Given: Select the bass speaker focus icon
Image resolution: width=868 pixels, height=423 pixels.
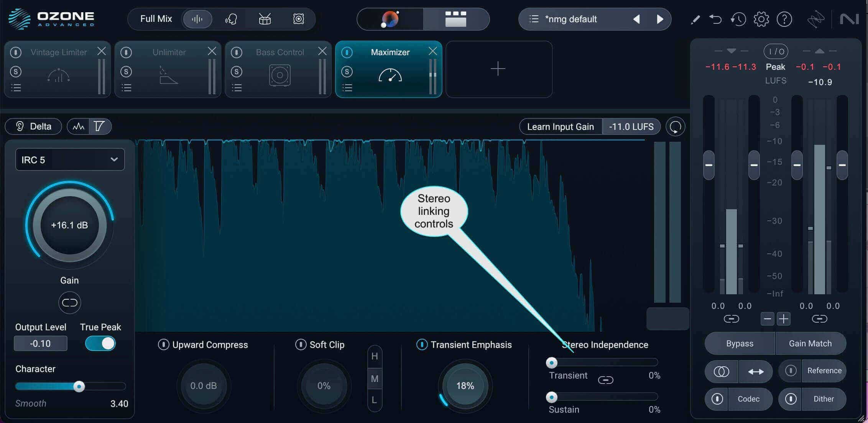Looking at the screenshot, I should click(298, 19).
